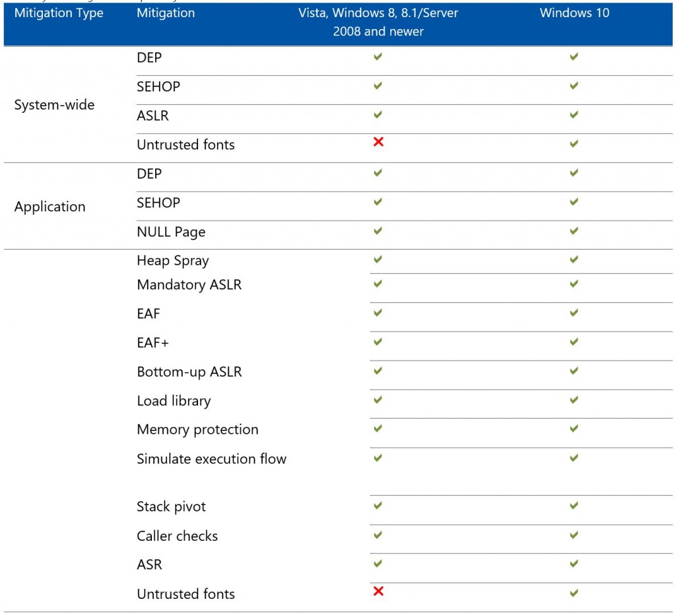The image size is (676, 616).
Task: Click the red X for Untrusted fonts on Vista
Action: point(377,141)
